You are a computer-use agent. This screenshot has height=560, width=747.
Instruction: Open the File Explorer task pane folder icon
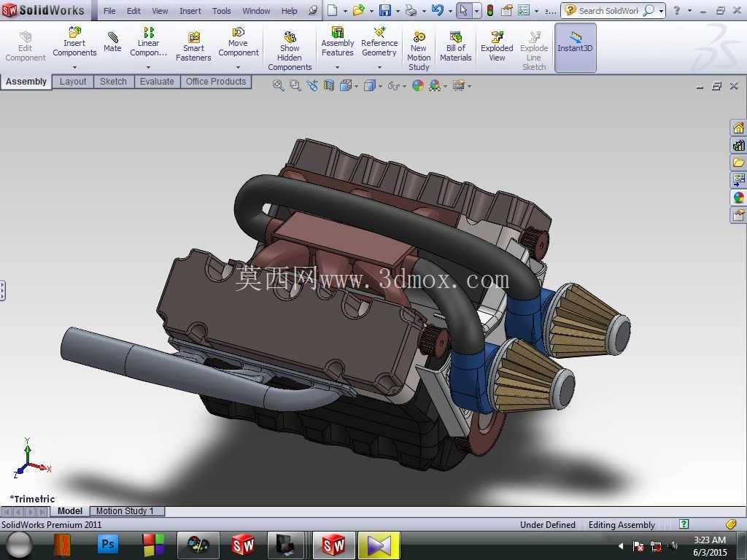click(738, 163)
